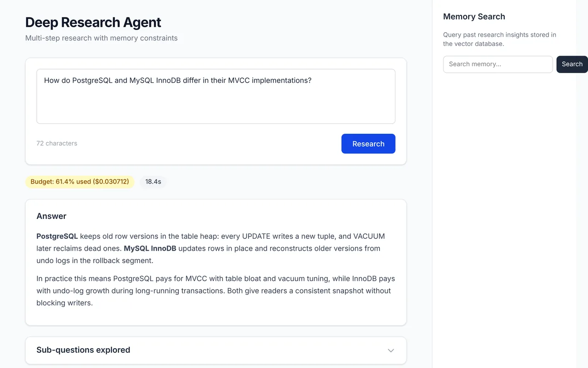Expand the Sub-questions explored chevron

[x=391, y=350]
